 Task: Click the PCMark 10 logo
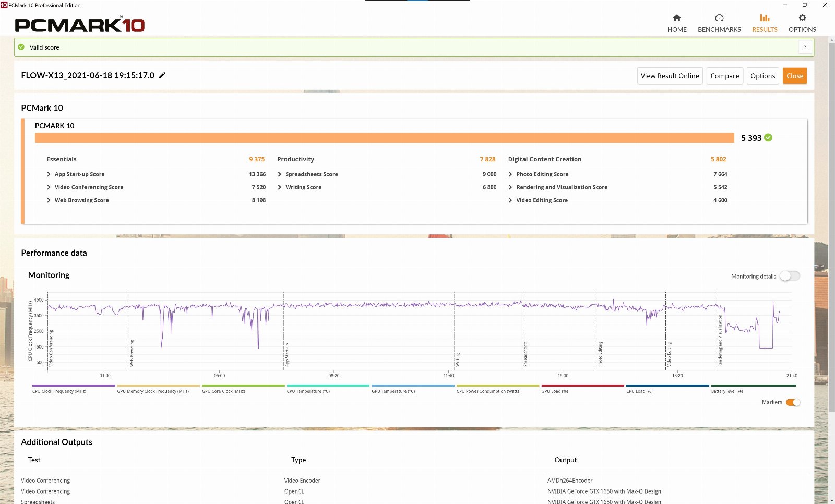click(80, 25)
